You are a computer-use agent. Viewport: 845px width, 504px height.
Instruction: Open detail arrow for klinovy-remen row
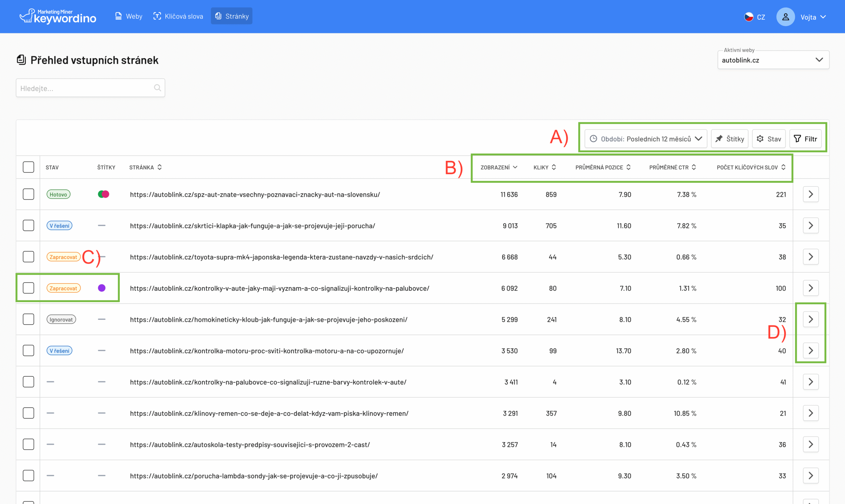pos(810,413)
